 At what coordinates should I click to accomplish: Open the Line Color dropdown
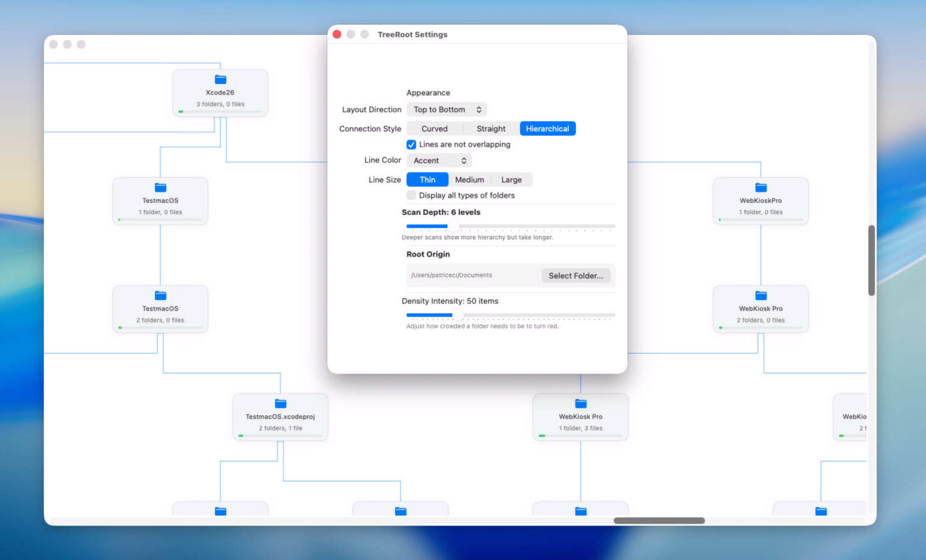pyautogui.click(x=439, y=160)
